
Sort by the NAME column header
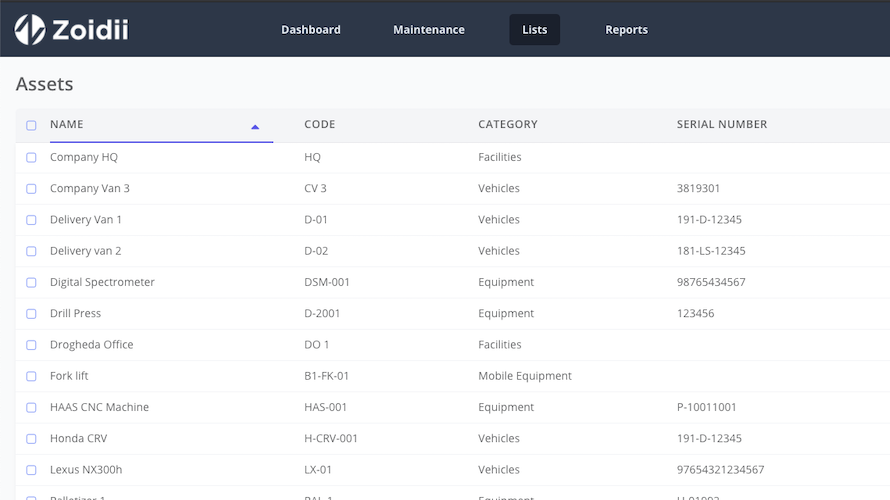pos(66,124)
